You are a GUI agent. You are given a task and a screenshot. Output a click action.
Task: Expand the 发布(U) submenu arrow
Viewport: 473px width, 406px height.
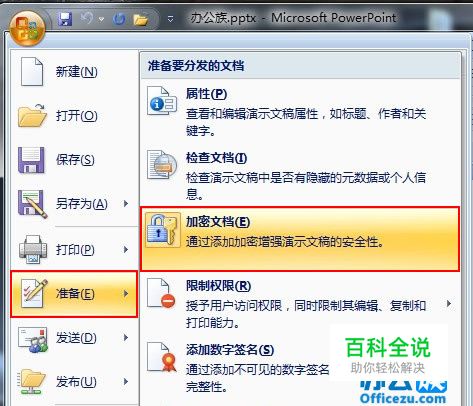click(x=126, y=382)
